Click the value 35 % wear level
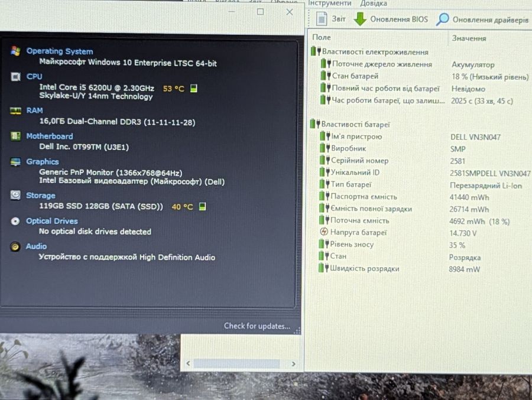The image size is (532, 400). (457, 245)
